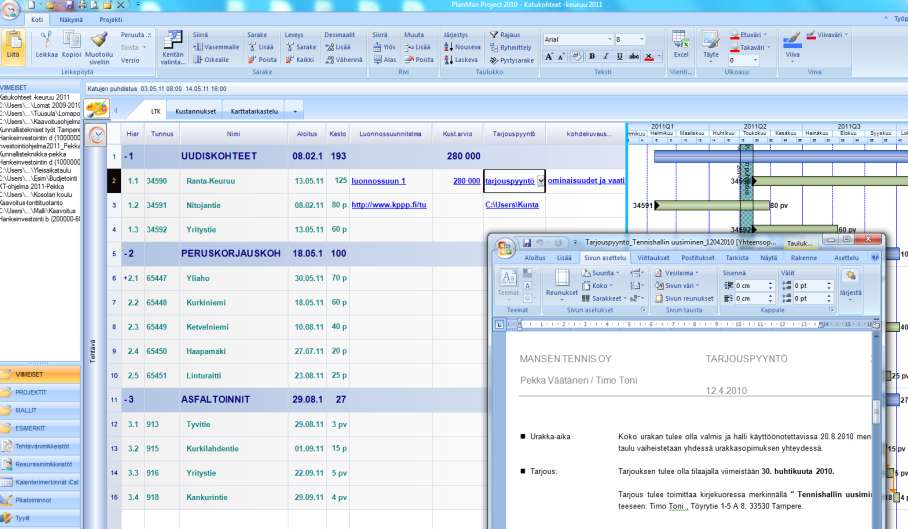Click the decrease font size icon

pos(561,57)
